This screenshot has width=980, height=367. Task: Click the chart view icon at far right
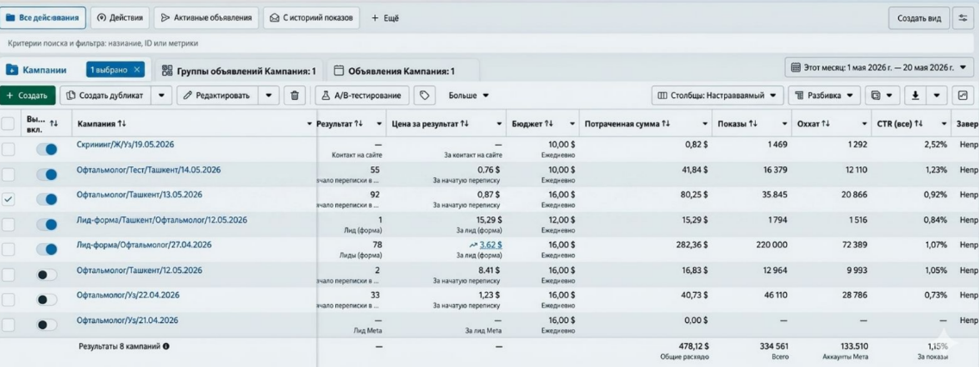pos(963,96)
